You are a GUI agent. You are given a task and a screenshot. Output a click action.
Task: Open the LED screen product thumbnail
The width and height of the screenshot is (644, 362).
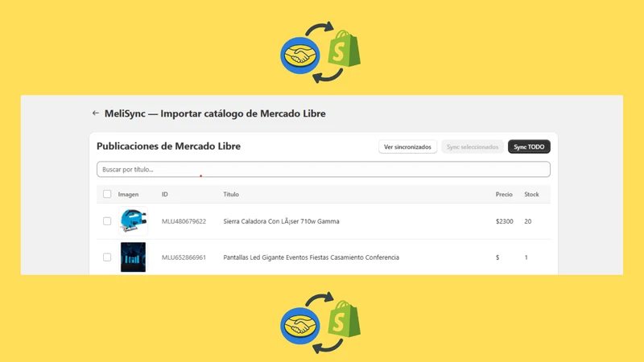(133, 257)
